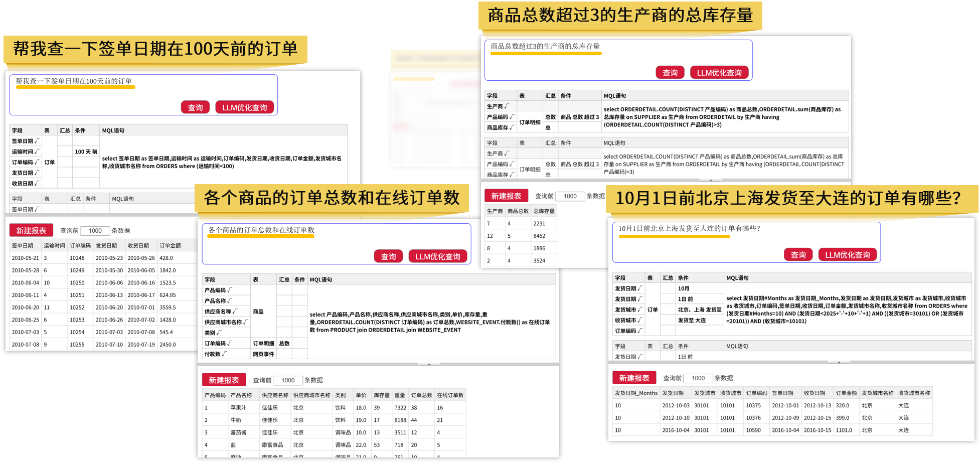Click the checkmark icon beside 付款数 field
Viewport: 980px width, 463px height.
pos(224,354)
